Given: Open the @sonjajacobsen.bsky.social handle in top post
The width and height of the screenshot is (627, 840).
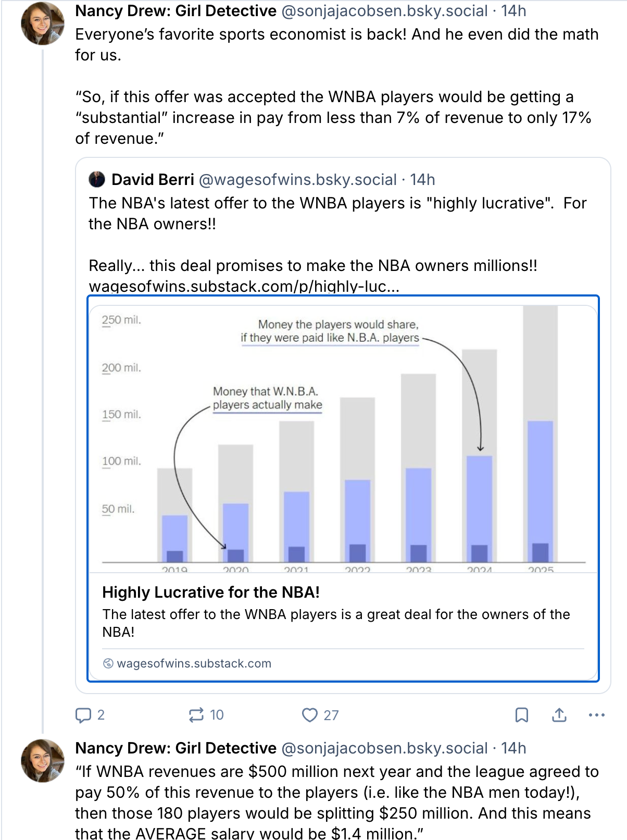Looking at the screenshot, I should click(384, 11).
